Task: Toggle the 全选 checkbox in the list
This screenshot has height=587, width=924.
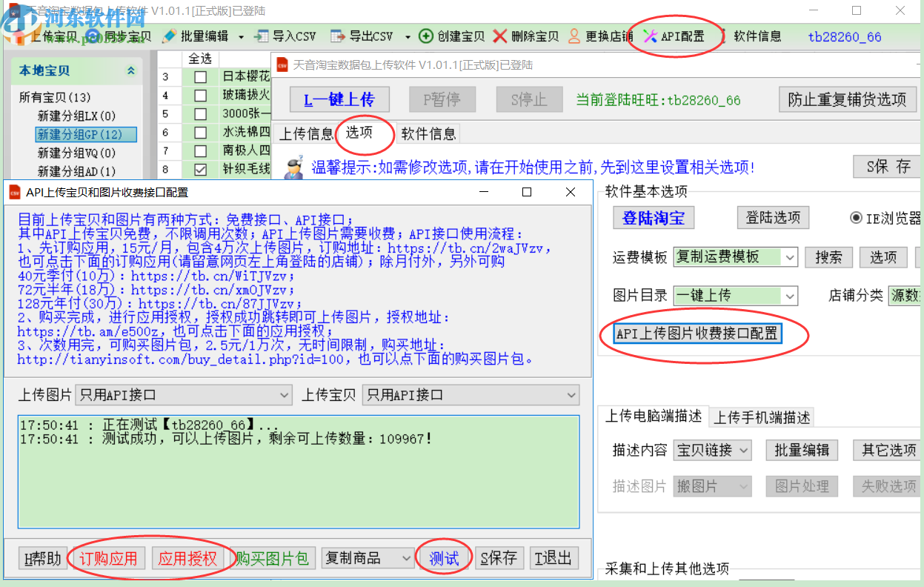Action: coord(199,59)
